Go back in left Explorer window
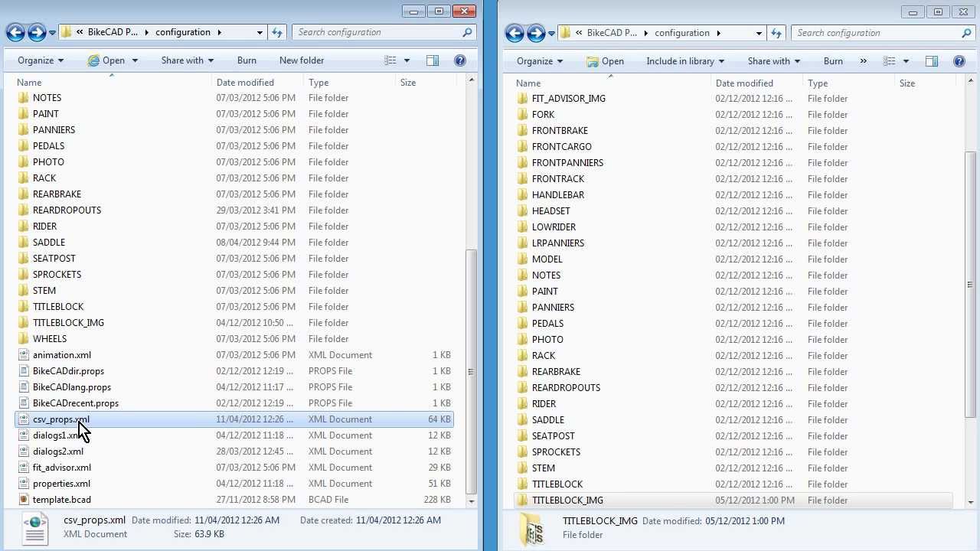Viewport: 980px width, 551px height. [x=15, y=32]
